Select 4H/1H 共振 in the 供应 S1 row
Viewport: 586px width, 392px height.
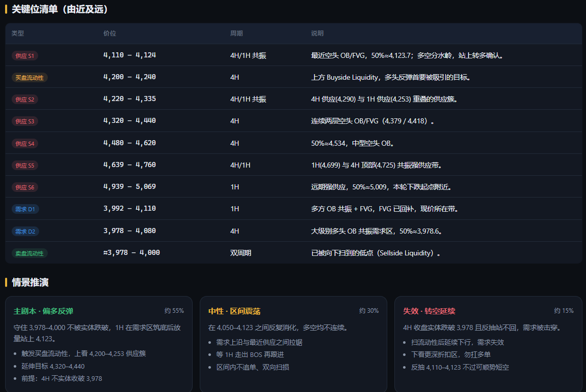pyautogui.click(x=248, y=56)
